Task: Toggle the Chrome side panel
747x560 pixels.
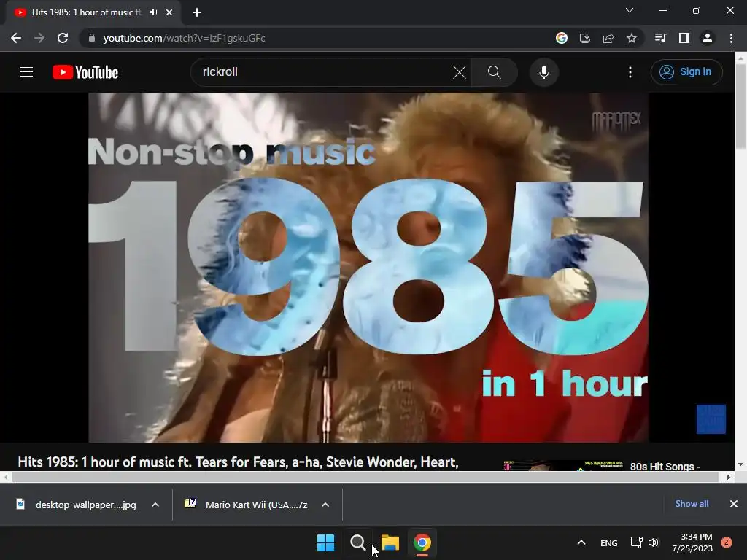Action: click(684, 38)
